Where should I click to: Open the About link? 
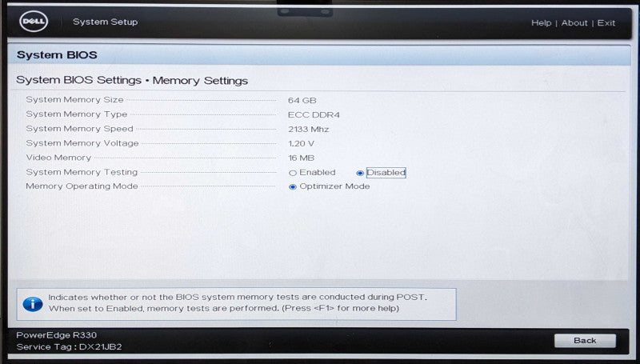click(574, 23)
